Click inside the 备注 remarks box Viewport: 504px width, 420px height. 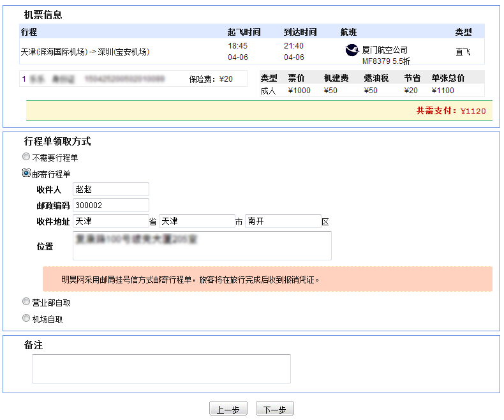pos(161,369)
